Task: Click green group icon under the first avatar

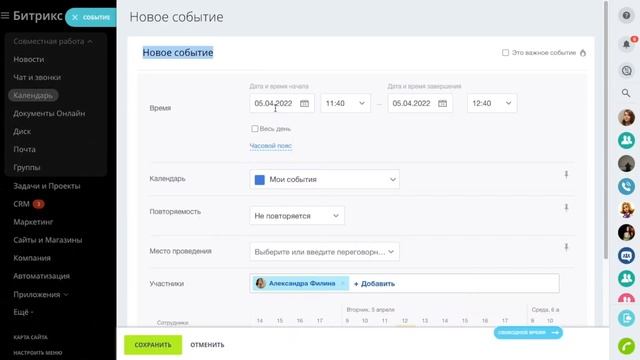Action: [x=626, y=140]
